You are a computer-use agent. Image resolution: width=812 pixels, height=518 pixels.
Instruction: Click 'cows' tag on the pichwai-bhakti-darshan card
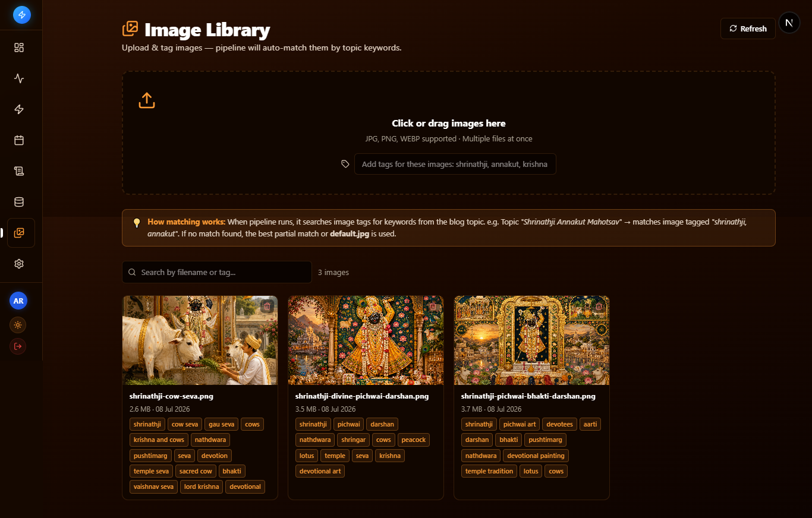pyautogui.click(x=556, y=471)
